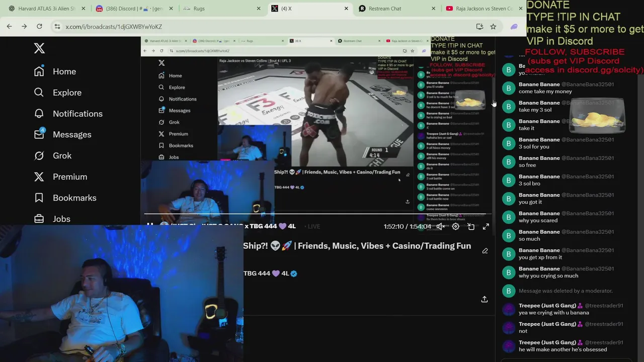Click the verified badge beside TBG 444 4L

(x=294, y=274)
